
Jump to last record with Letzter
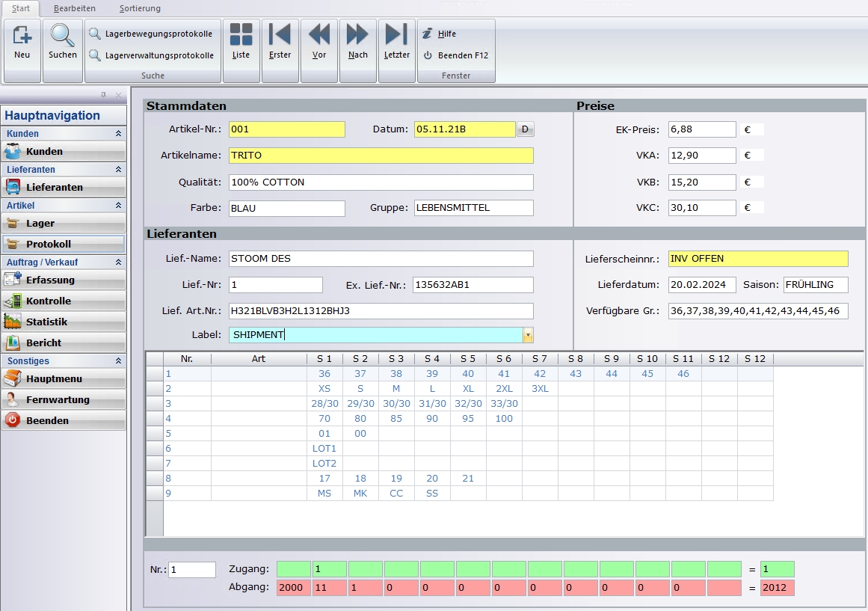(x=397, y=42)
